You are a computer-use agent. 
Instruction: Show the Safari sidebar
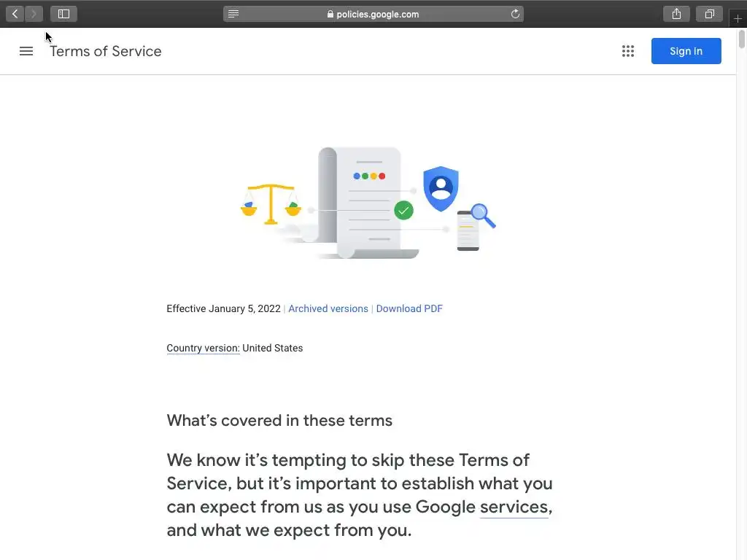coord(63,14)
